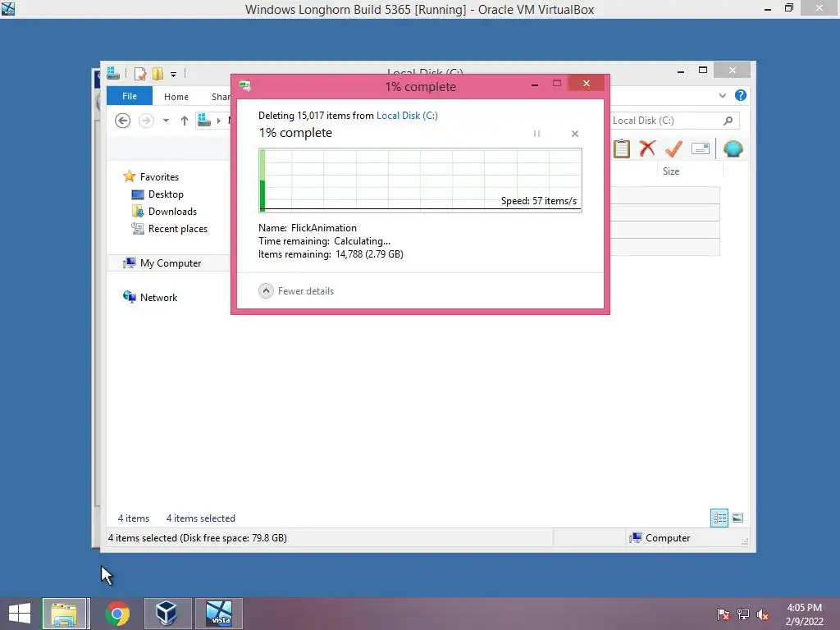The width and height of the screenshot is (840, 630).
Task: Open File Explorer from the taskbar
Action: (64, 614)
